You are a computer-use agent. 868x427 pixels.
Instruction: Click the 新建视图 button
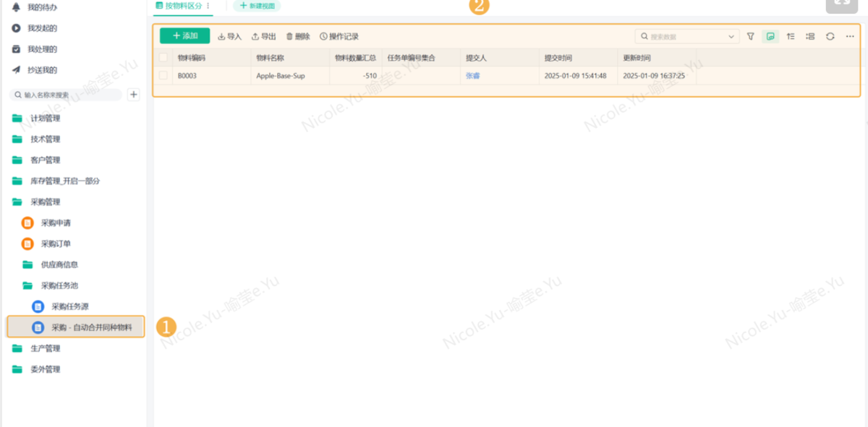click(x=257, y=6)
